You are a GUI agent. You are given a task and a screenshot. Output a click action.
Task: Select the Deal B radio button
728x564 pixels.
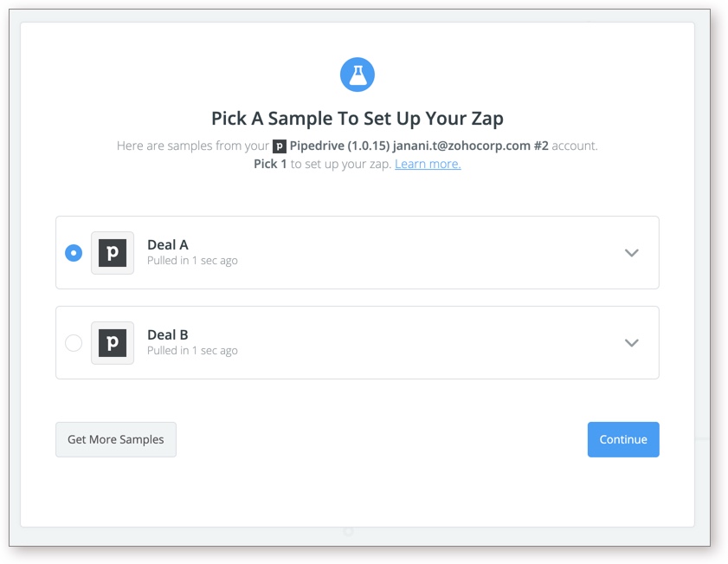click(74, 343)
